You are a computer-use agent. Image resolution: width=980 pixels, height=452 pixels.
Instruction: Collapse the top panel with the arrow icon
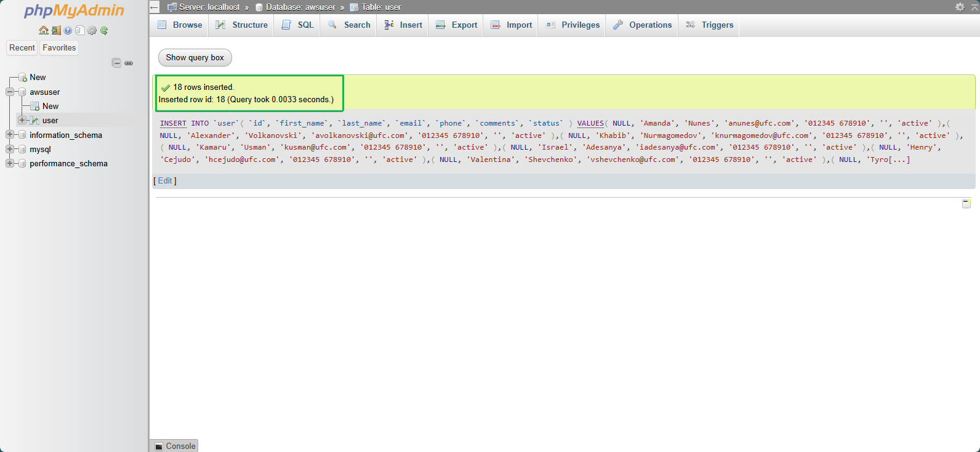click(x=974, y=7)
